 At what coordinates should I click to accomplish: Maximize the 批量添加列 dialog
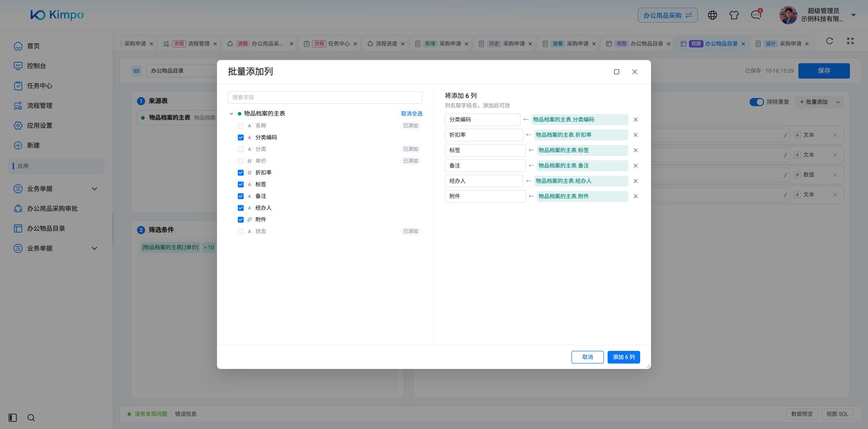coord(617,72)
